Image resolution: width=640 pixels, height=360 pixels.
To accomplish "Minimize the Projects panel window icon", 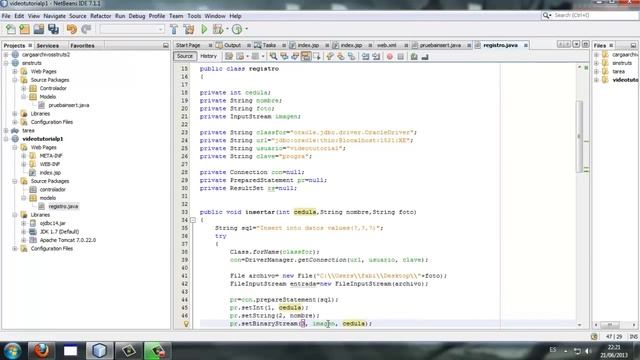I will (165, 45).
